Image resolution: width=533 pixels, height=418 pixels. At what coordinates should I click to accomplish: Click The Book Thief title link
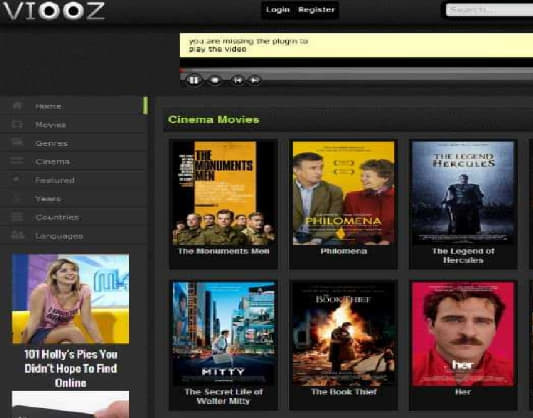[344, 392]
